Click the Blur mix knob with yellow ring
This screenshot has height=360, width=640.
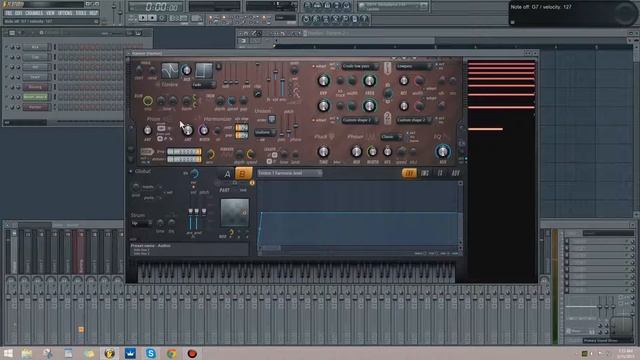[148, 100]
